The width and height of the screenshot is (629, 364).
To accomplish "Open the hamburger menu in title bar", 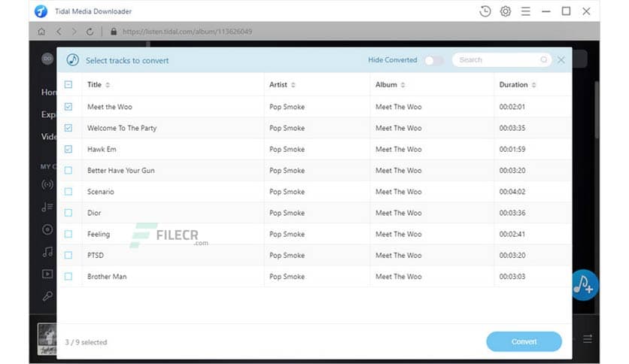I will coord(525,11).
